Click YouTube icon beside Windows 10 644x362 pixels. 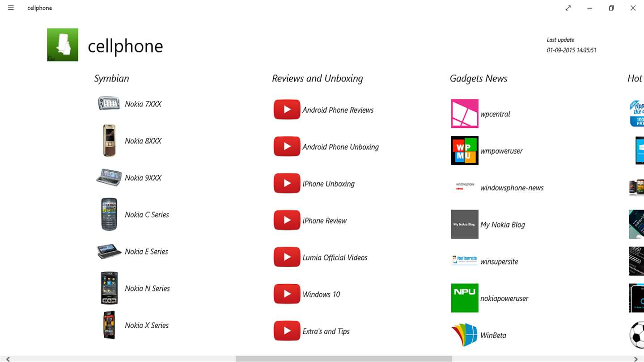point(287,294)
